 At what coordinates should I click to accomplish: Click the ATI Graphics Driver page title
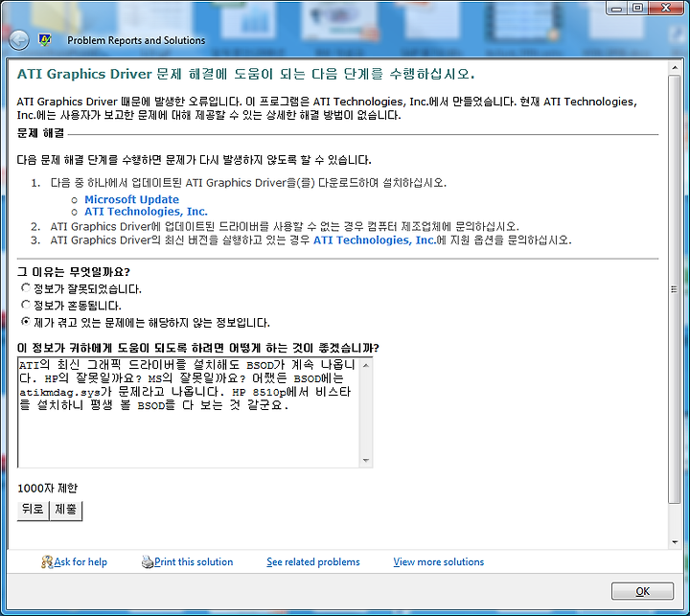point(245,74)
